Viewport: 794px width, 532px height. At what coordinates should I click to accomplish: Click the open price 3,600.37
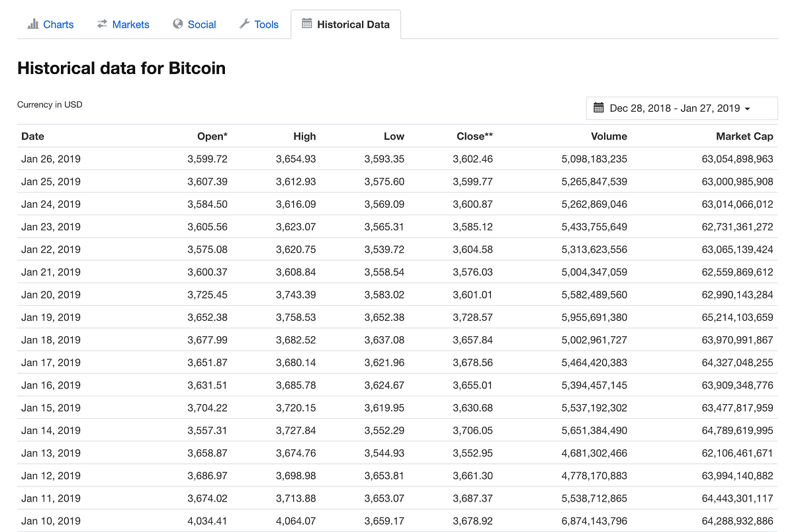click(x=208, y=272)
